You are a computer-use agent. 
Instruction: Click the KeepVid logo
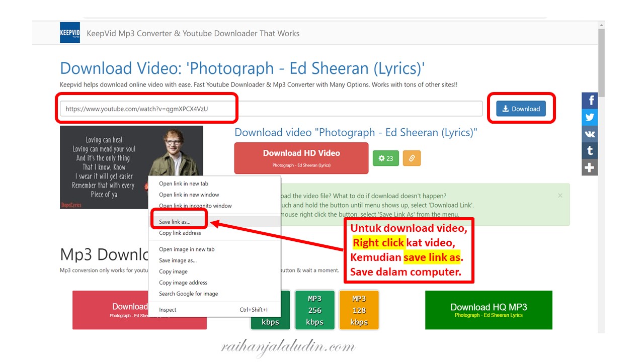tap(69, 33)
